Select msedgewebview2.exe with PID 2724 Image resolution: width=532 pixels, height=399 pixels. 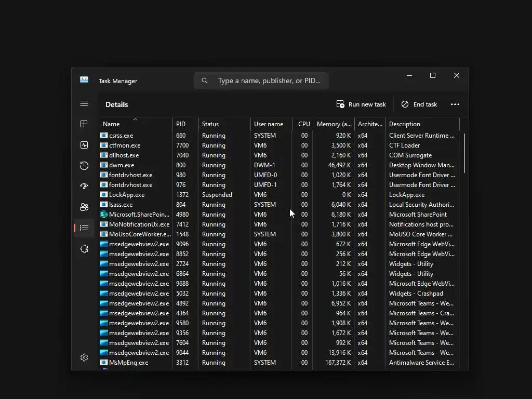pyautogui.click(x=139, y=263)
